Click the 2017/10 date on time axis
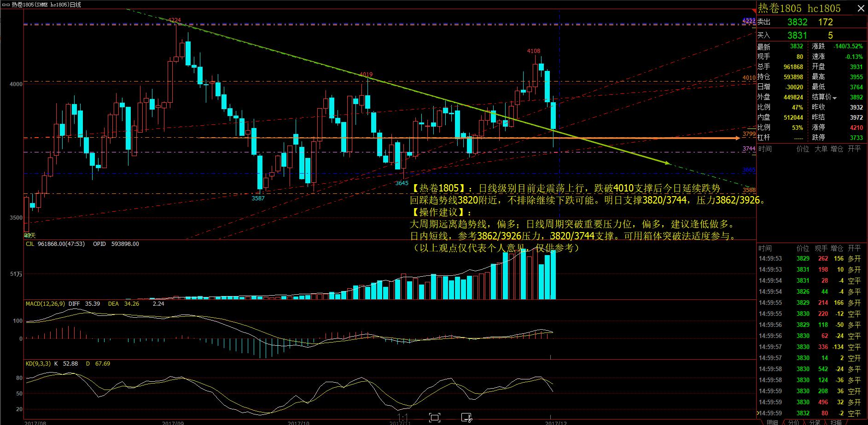The height and width of the screenshot is (425, 868). point(298,422)
